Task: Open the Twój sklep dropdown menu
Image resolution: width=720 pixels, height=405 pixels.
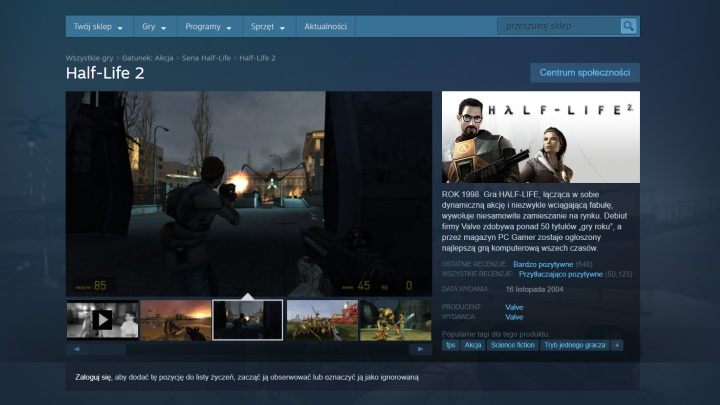Action: pos(99,27)
